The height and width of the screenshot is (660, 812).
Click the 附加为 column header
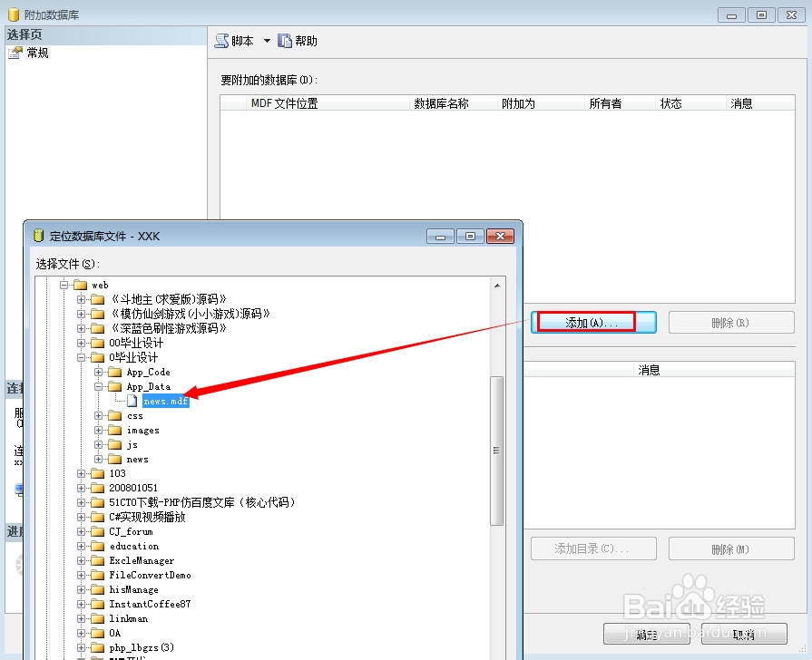(541, 103)
